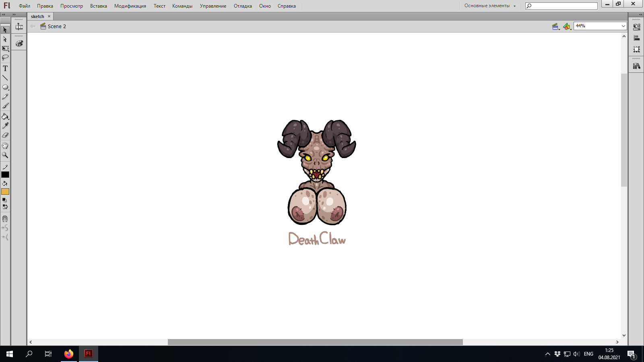Click the stroke color pencil icon

coord(5,167)
